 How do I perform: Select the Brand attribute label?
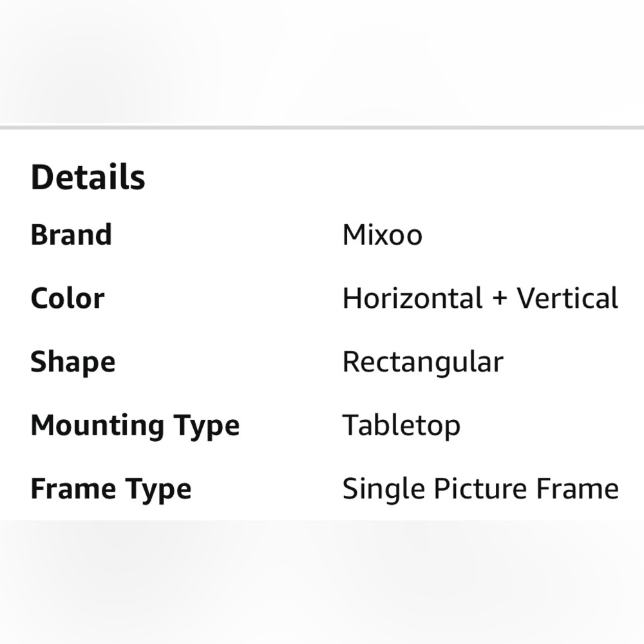pyautogui.click(x=71, y=234)
